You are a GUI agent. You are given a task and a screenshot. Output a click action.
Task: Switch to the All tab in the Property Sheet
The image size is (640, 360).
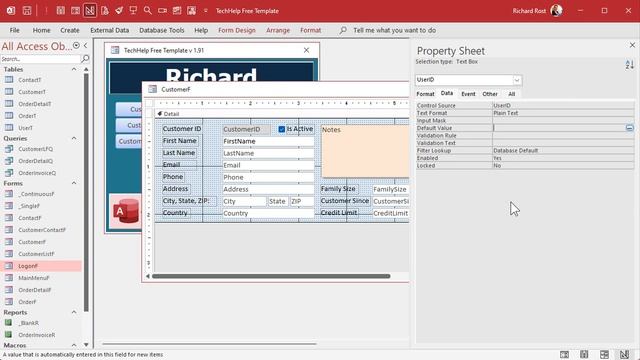click(511, 94)
